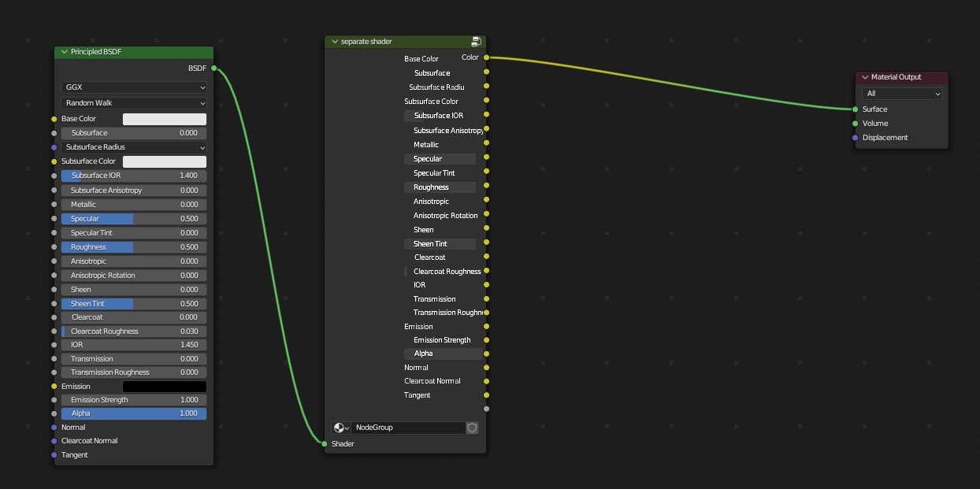Click the Alpha 1.000 slider in Principled BSDF
Viewport: 980px width, 489px height.
134,413
